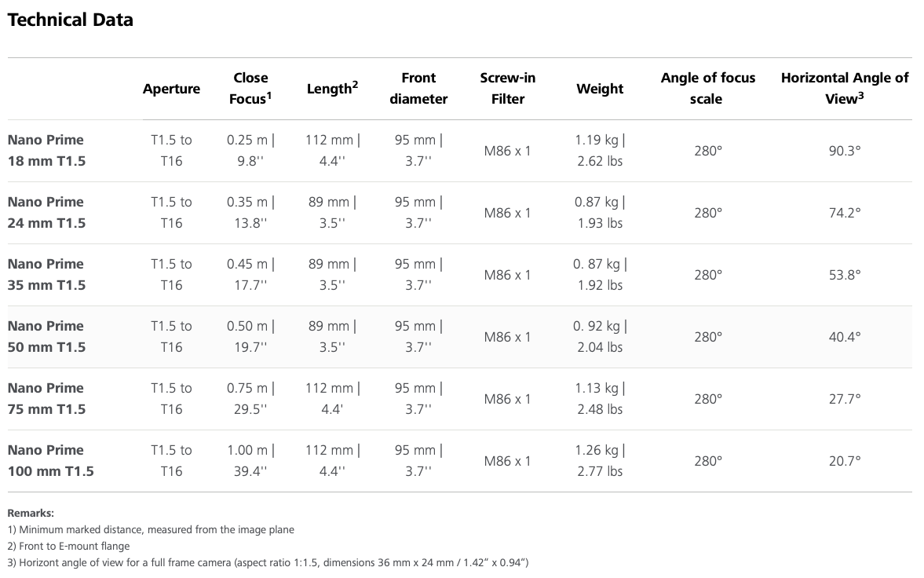Click the Nano Prime 24 mm T1.5 row label

46,212
